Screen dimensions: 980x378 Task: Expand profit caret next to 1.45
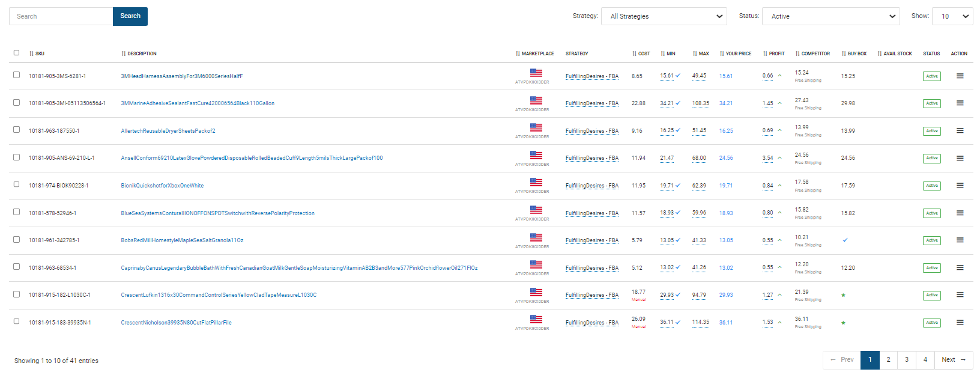[779, 103]
